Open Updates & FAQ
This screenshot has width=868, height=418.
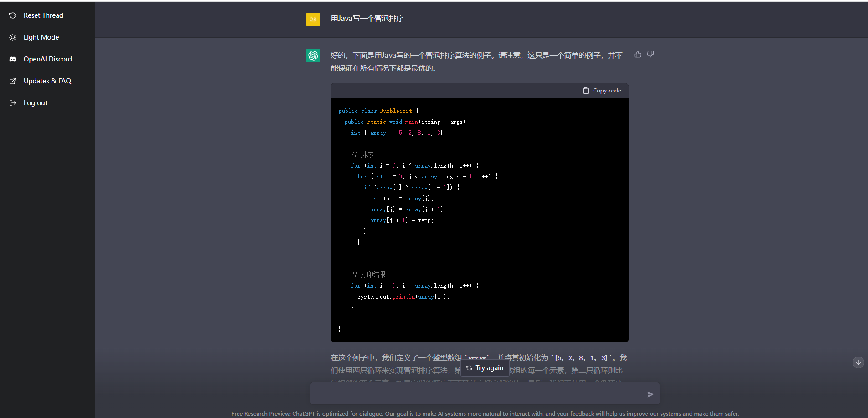pos(47,81)
